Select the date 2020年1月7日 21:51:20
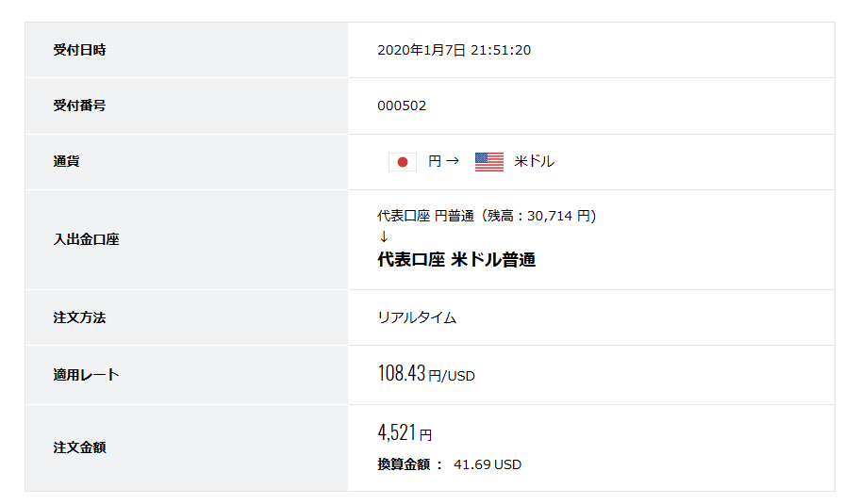 pos(454,50)
